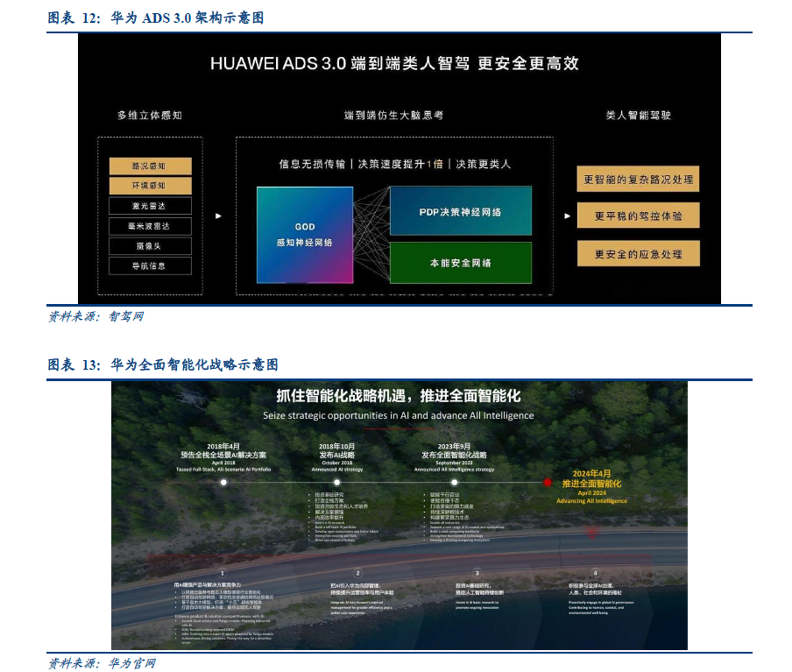This screenshot has width=792, height=672.
Task: Click headline '抓住智能化战略机遇,推进全面智能化'
Action: [399, 396]
